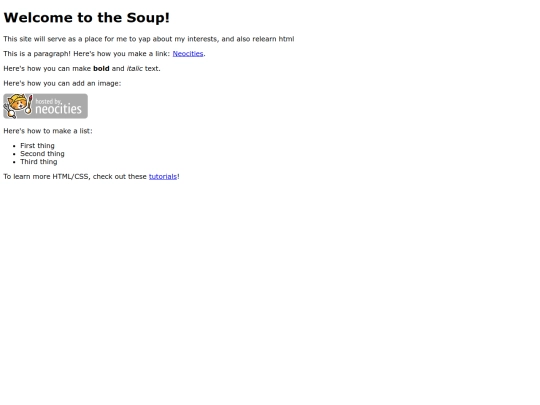Select the 'First thing' list item

coord(37,146)
